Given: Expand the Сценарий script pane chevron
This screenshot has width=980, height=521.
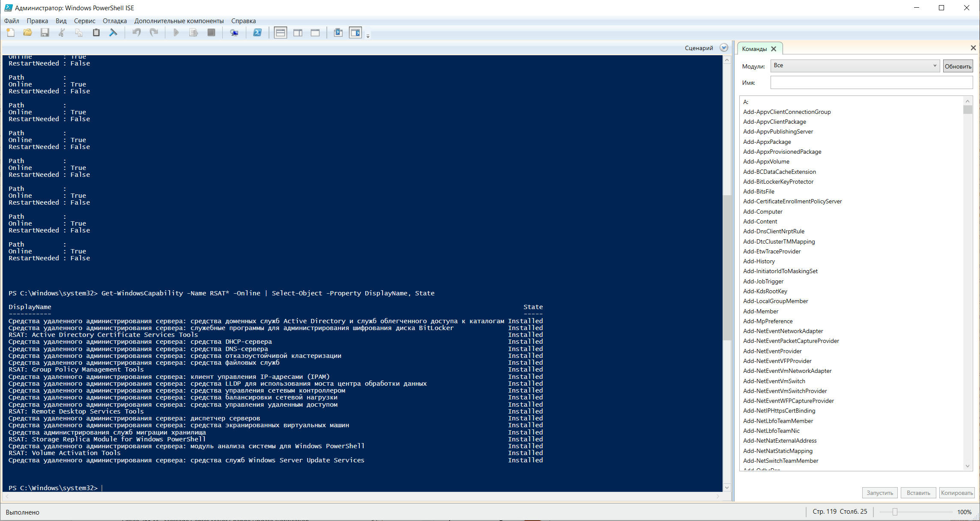Looking at the screenshot, I should click(x=724, y=48).
